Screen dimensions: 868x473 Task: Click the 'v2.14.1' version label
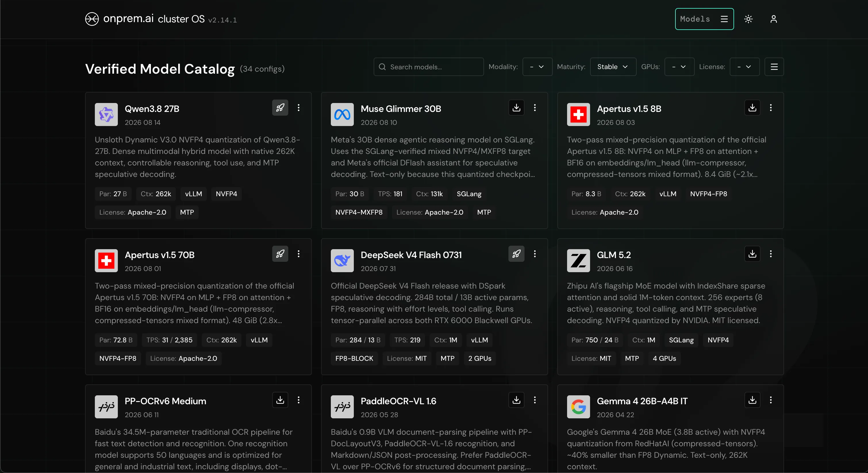222,20
